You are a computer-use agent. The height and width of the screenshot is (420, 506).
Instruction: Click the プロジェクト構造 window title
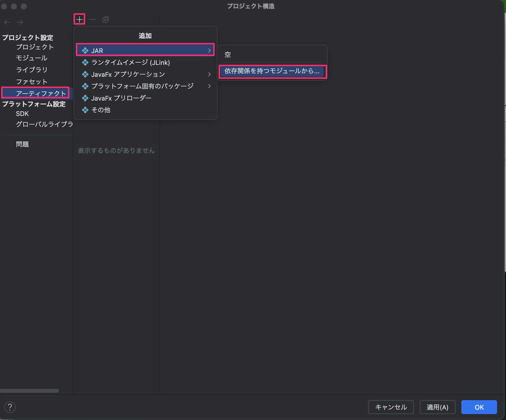click(251, 6)
